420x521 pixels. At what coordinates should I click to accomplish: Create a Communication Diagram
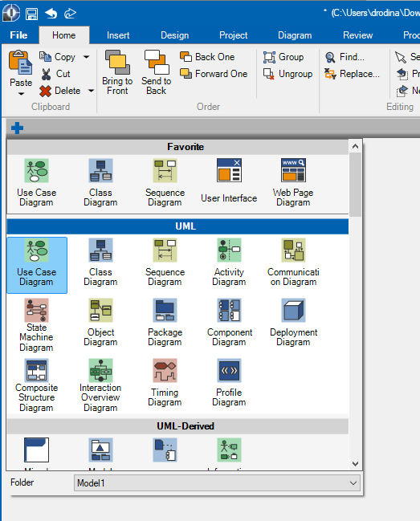pos(293,263)
